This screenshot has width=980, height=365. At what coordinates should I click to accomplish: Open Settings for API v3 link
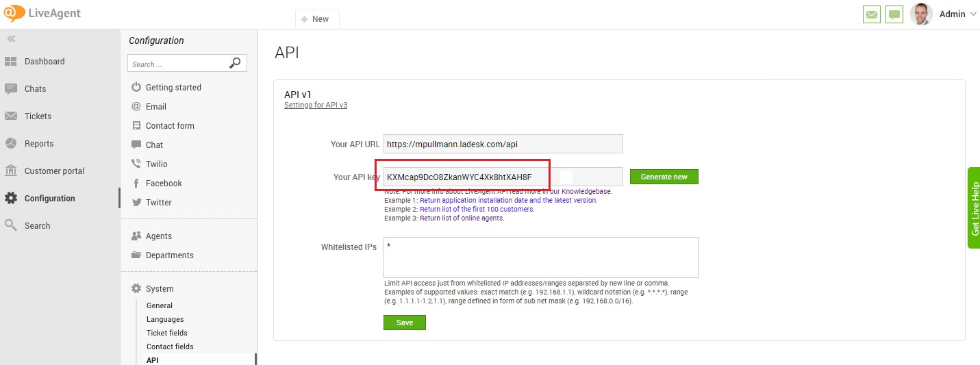pyautogui.click(x=316, y=105)
